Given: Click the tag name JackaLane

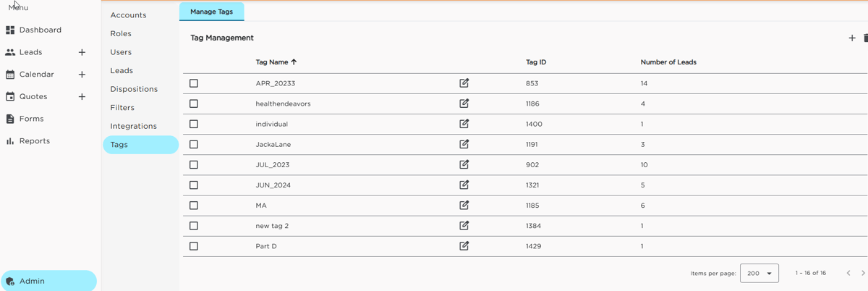Looking at the screenshot, I should pyautogui.click(x=273, y=144).
